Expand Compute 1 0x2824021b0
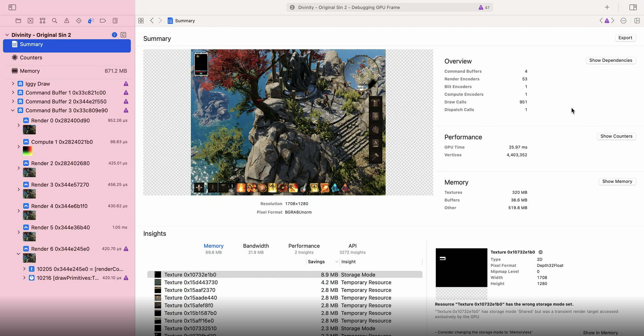The image size is (644, 336). click(x=18, y=147)
